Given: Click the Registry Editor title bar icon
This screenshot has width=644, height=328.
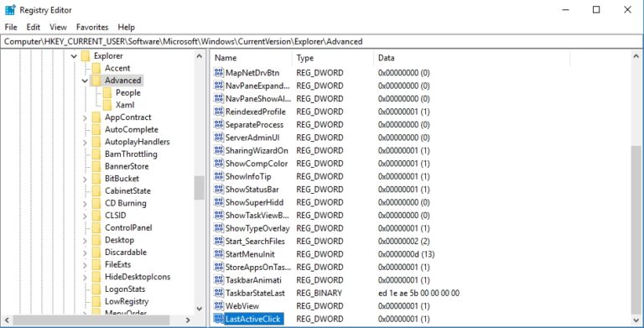Looking at the screenshot, I should [x=10, y=10].
